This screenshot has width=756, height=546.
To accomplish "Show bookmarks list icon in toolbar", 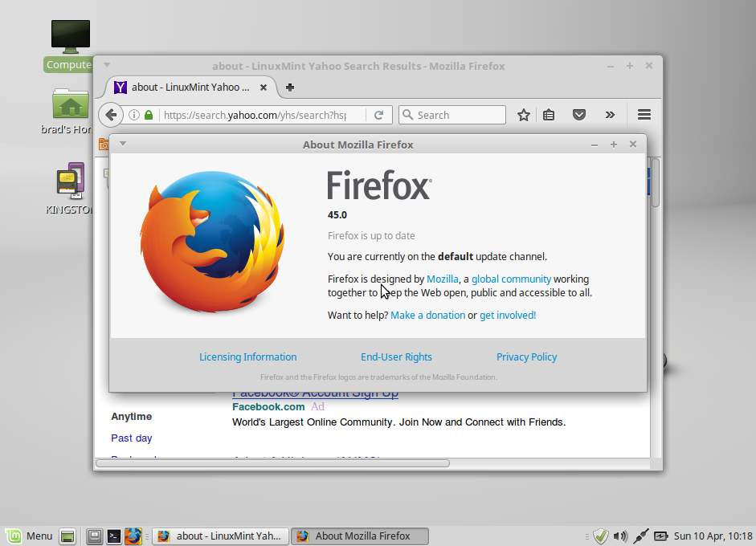I will pyautogui.click(x=549, y=115).
